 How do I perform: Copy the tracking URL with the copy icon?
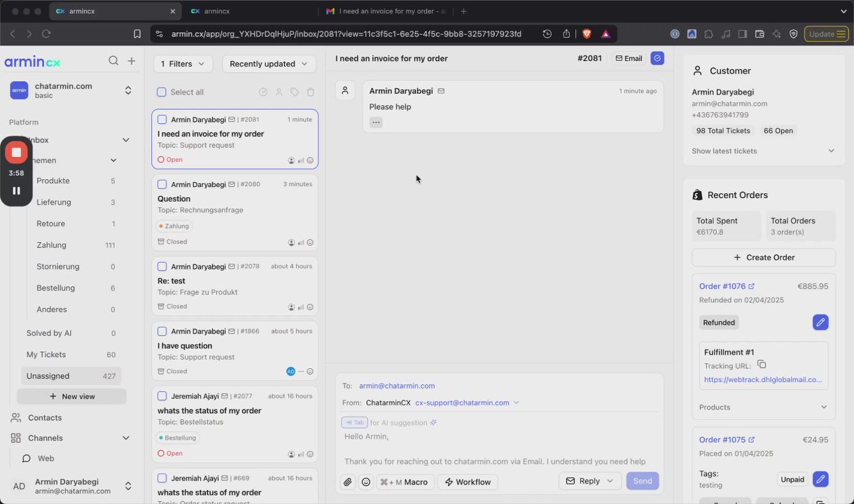click(x=762, y=365)
